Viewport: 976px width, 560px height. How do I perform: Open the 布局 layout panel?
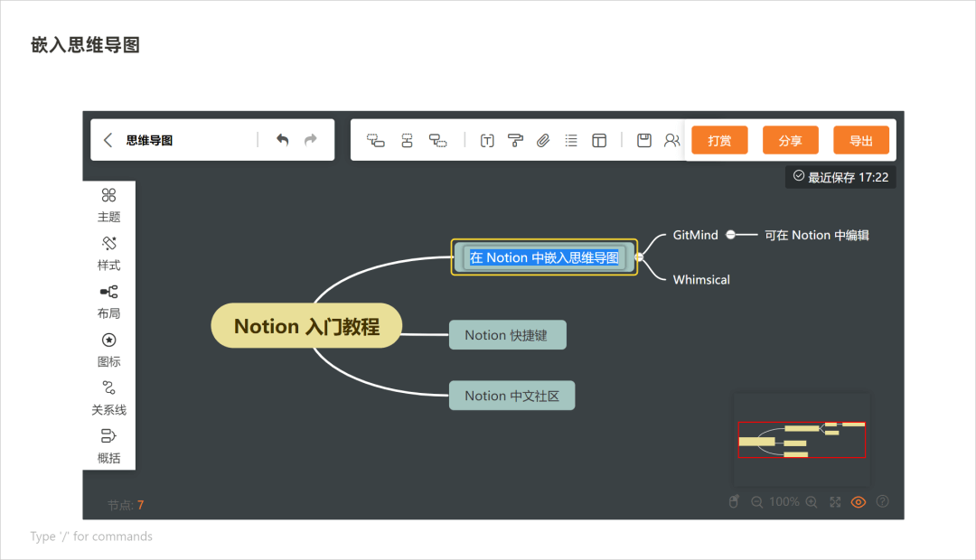(109, 302)
